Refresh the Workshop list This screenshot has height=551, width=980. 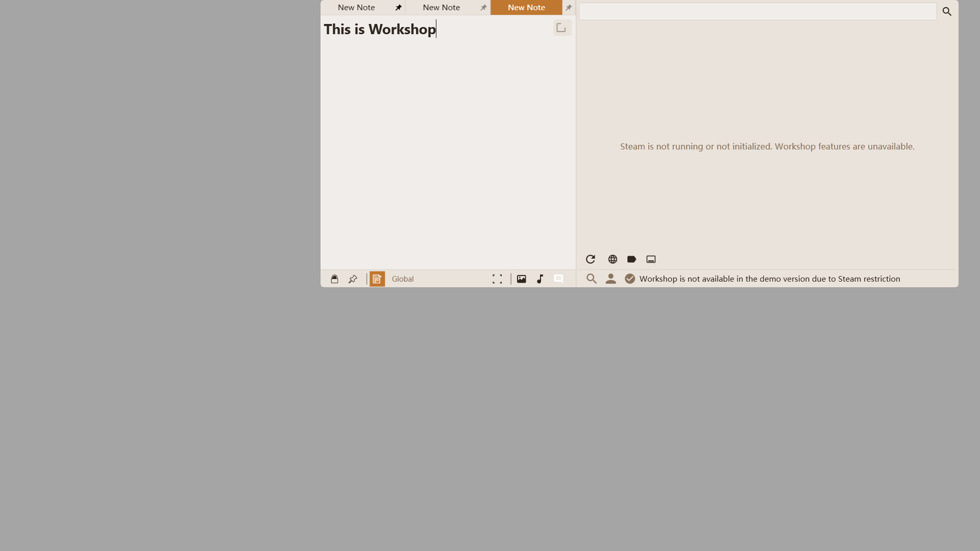click(591, 259)
